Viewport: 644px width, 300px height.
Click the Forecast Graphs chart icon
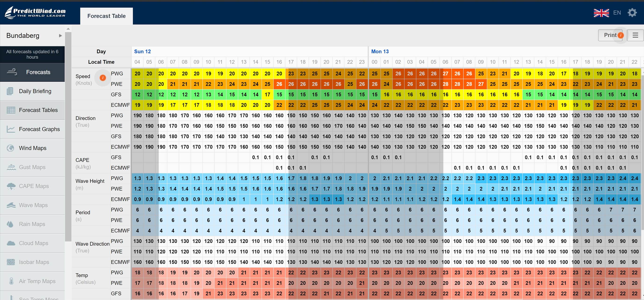coord(11,129)
